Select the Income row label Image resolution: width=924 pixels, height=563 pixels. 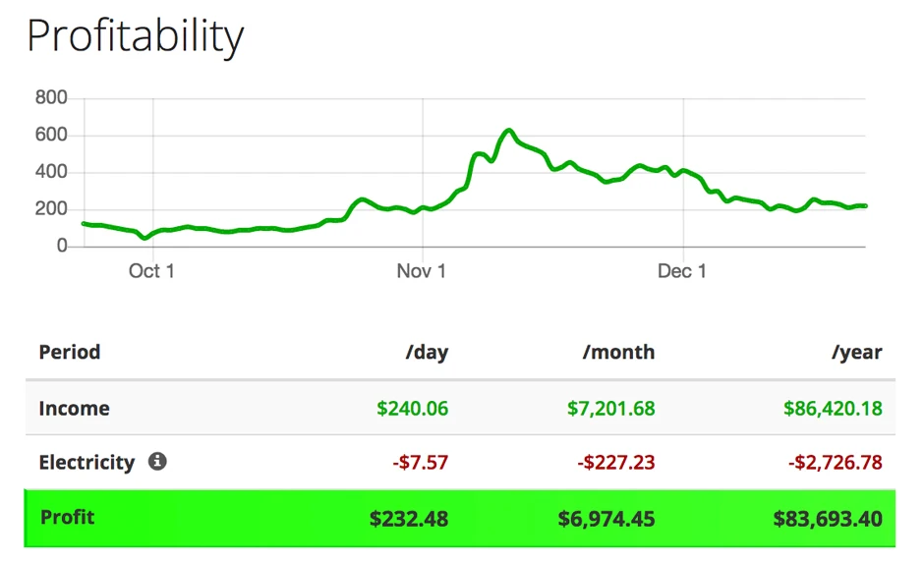pyautogui.click(x=75, y=408)
